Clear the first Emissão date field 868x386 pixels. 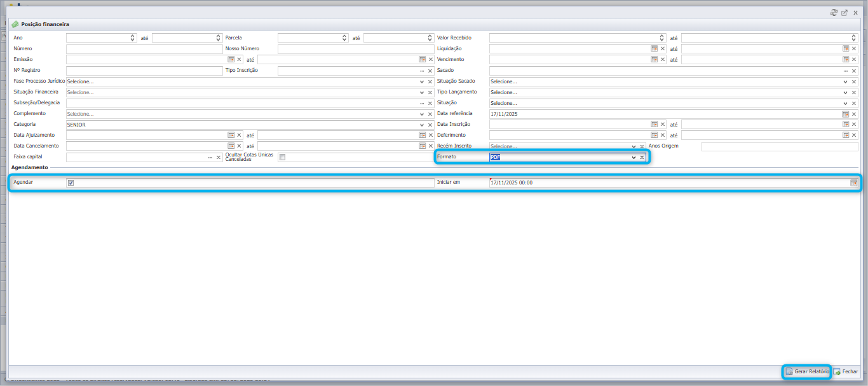click(240, 60)
